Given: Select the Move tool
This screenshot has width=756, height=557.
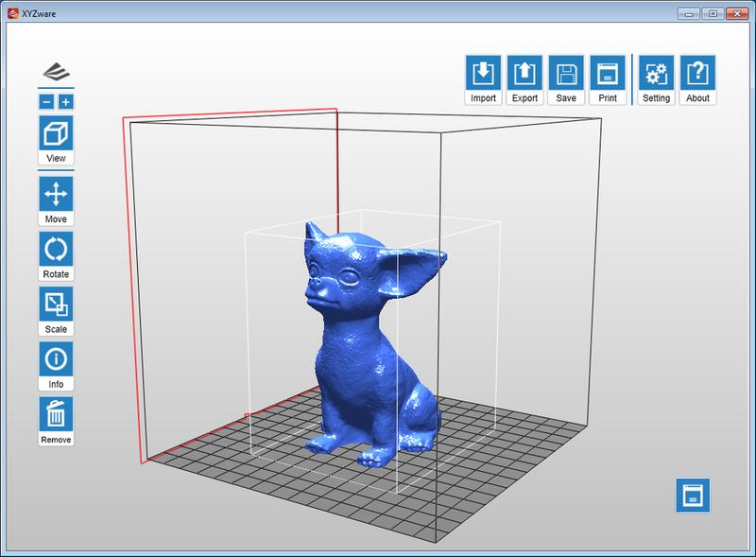Looking at the screenshot, I should point(56,200).
